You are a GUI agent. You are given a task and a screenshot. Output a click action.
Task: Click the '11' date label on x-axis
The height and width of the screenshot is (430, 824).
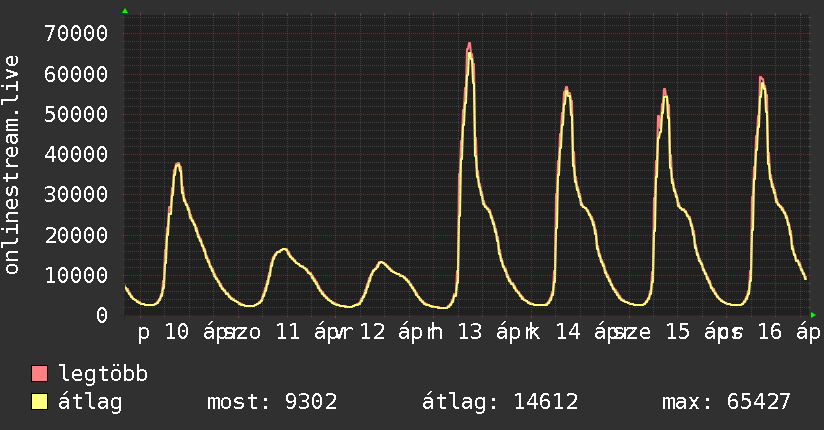288,332
